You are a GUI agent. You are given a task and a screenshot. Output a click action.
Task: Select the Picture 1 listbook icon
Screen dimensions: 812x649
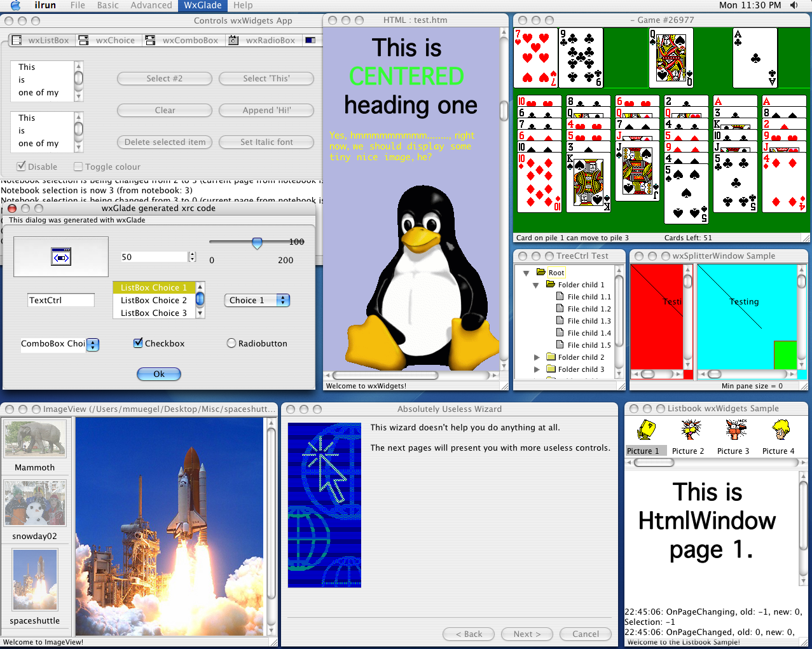pyautogui.click(x=646, y=430)
